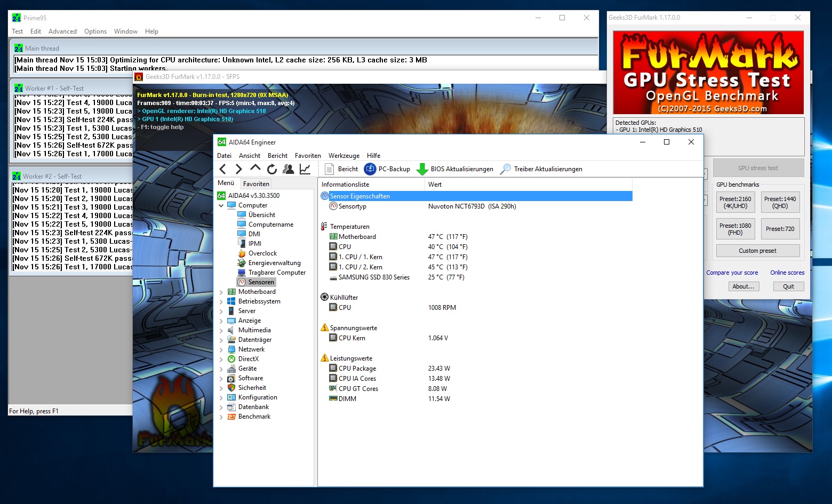Expand the Datenträger tree node
The width and height of the screenshot is (832, 504).
pyautogui.click(x=221, y=340)
